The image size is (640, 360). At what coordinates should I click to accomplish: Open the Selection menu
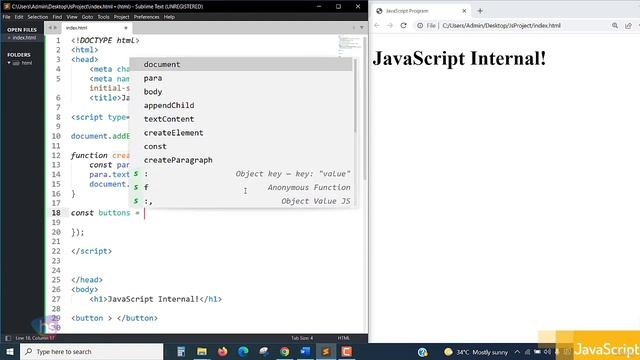(38, 17)
